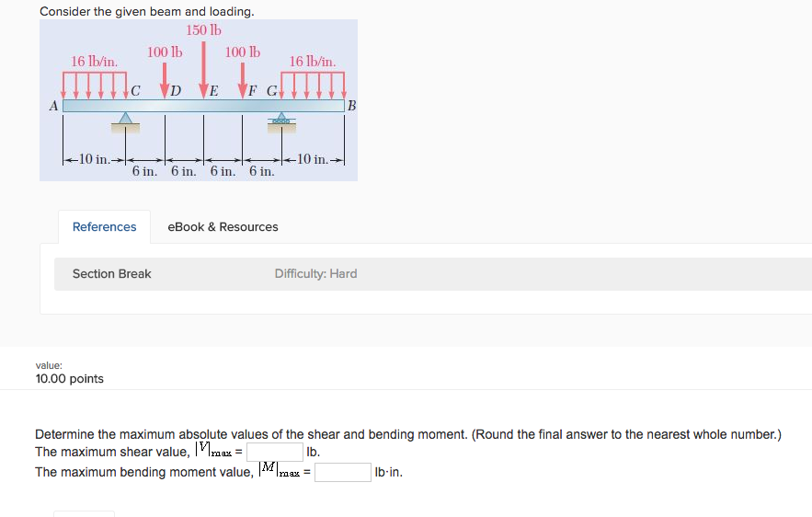Click the pin support triangle under C

coord(126,118)
